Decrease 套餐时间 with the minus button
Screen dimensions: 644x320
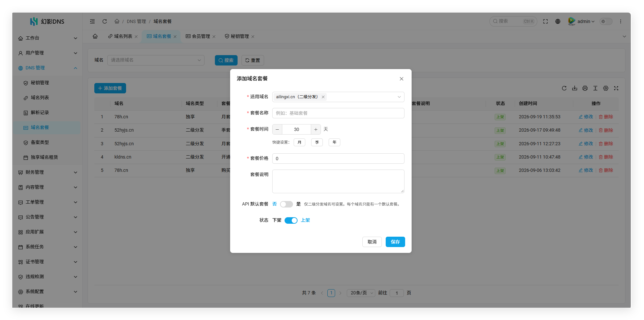click(x=277, y=129)
